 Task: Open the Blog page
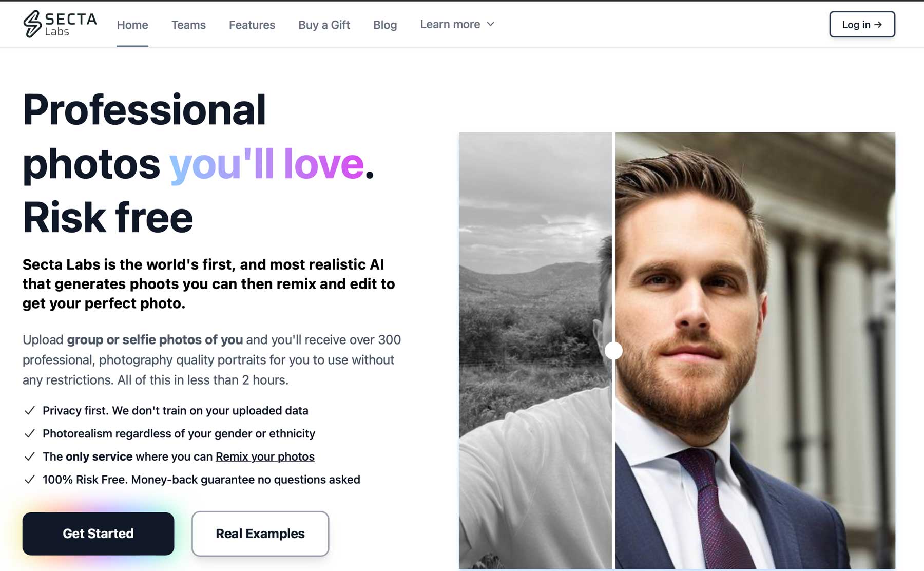tap(385, 25)
